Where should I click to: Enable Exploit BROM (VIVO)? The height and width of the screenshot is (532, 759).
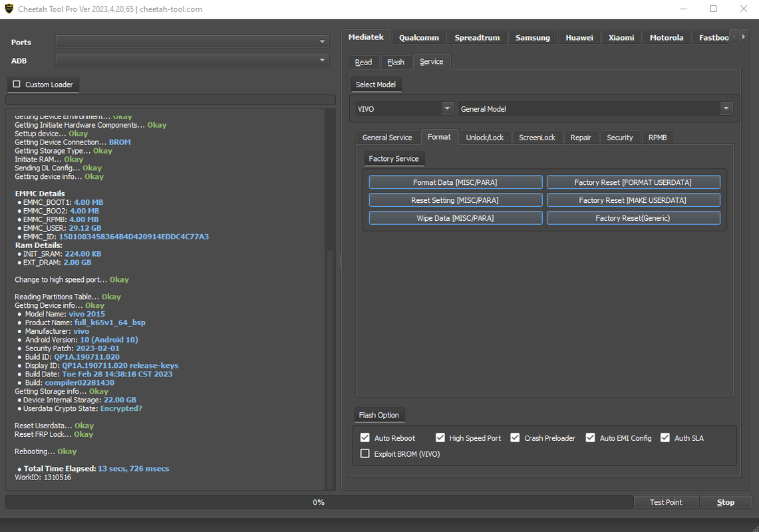tap(365, 454)
